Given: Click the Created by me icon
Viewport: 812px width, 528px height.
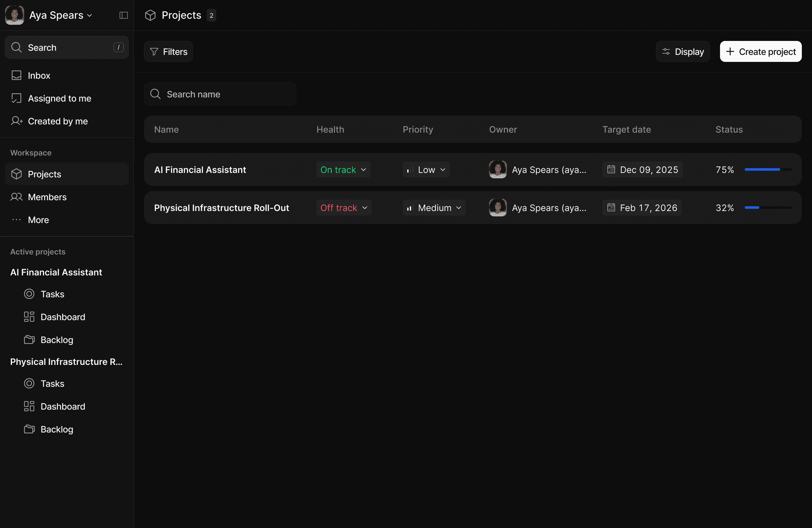Looking at the screenshot, I should click(16, 121).
